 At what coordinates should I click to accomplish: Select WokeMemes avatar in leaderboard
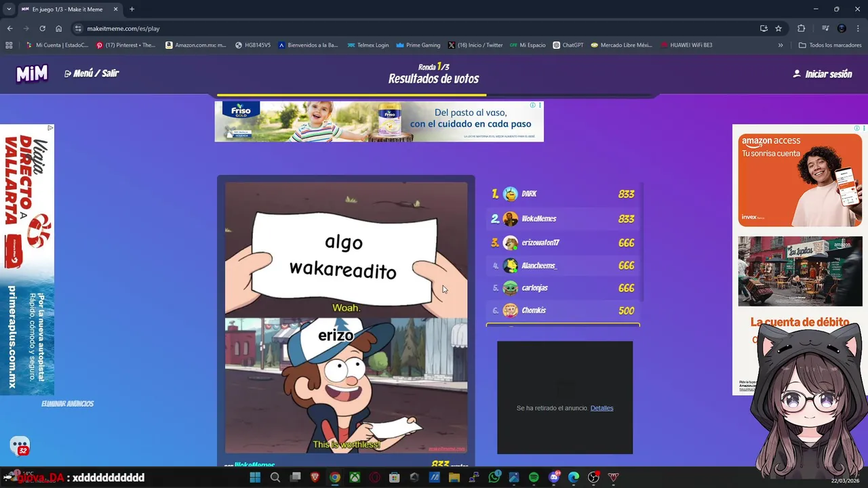tap(511, 219)
